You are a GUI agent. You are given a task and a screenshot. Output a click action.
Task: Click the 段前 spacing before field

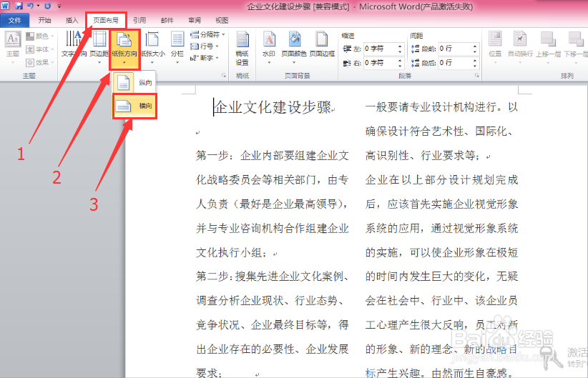point(455,49)
